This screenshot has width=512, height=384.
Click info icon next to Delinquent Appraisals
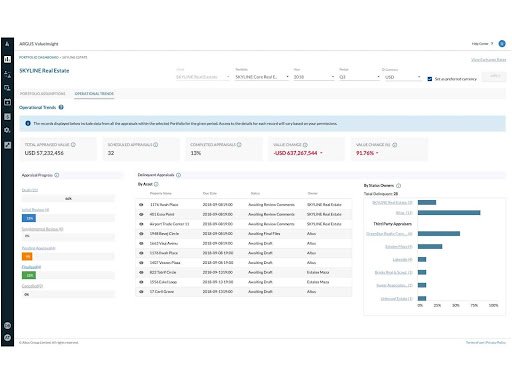[x=178, y=175]
